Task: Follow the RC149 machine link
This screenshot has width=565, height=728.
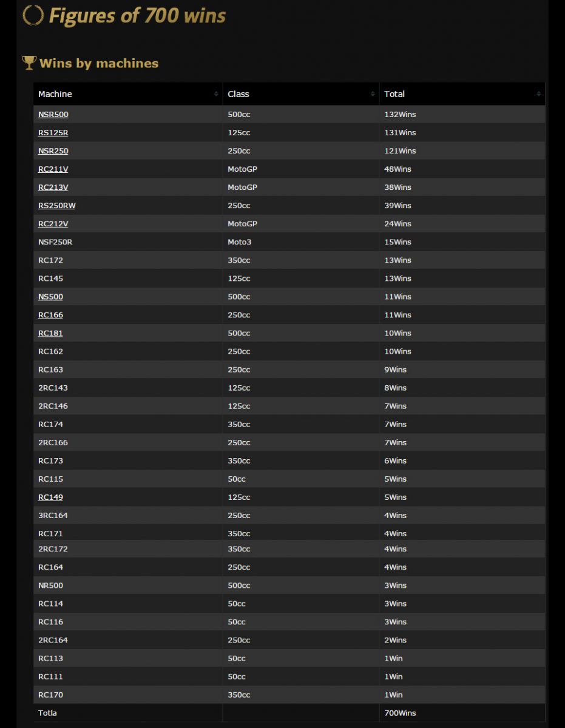Action: click(50, 497)
